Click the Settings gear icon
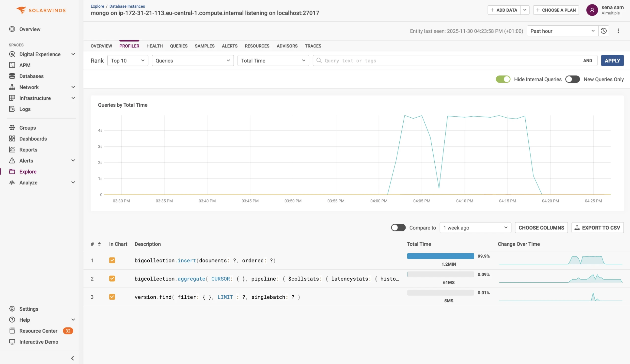 tap(12, 309)
